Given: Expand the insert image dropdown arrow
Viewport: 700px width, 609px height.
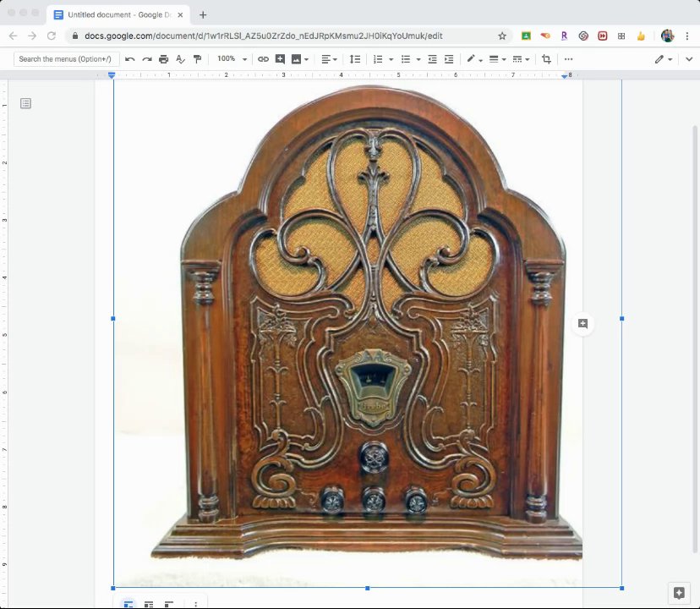Looking at the screenshot, I should (x=306, y=59).
